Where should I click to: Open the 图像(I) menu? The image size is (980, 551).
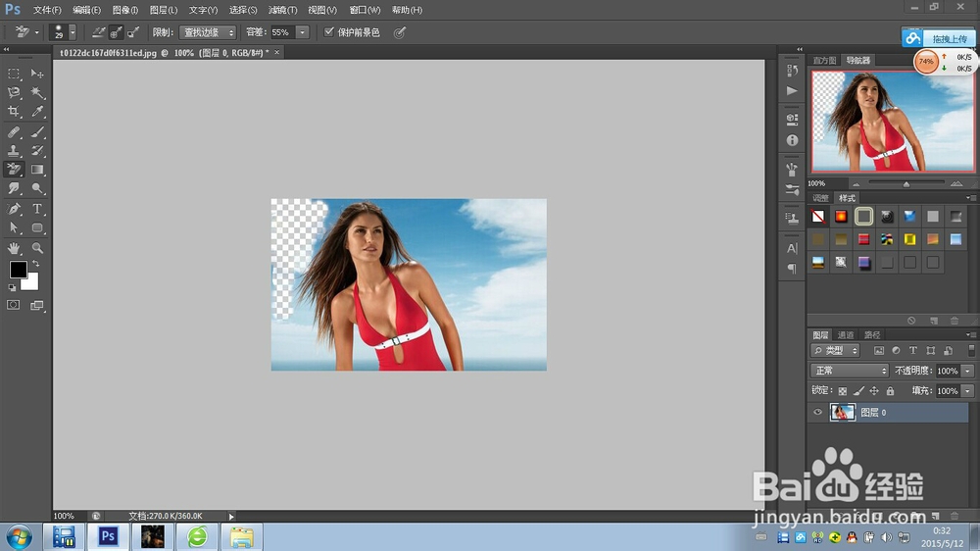(x=125, y=10)
